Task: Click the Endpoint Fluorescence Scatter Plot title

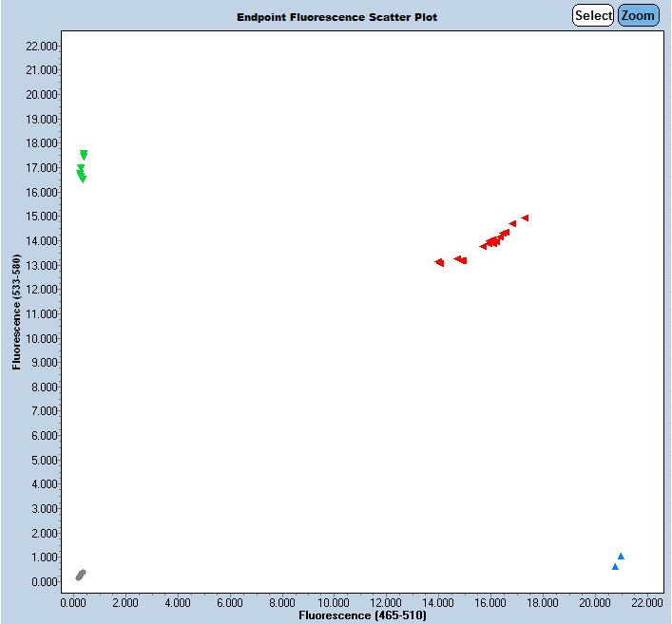Action: 337,17
